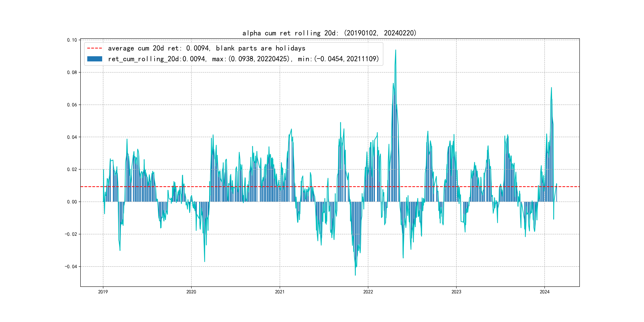The image size is (644, 322).
Task: Click the ret_cum_rolling_20d max/min legend text
Action: tap(243, 59)
